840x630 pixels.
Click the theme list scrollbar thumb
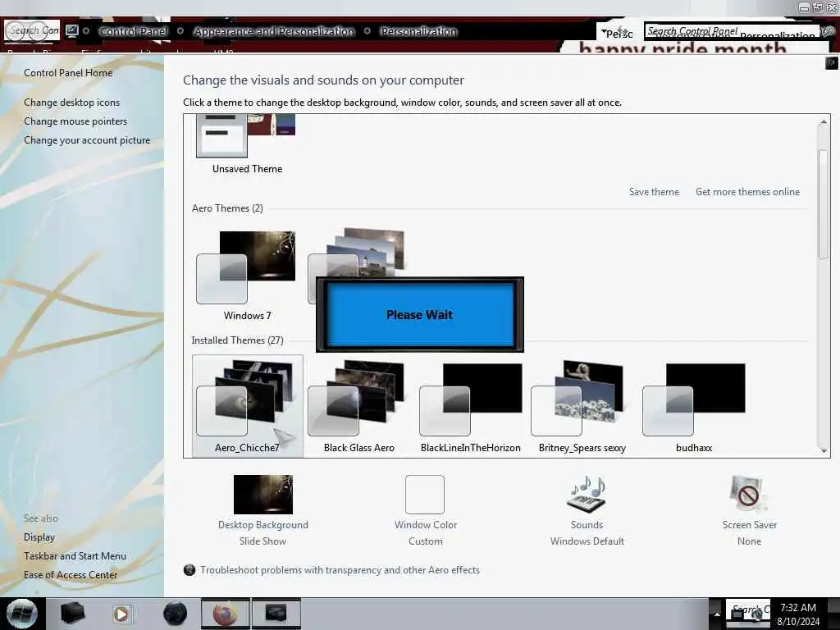(824, 205)
